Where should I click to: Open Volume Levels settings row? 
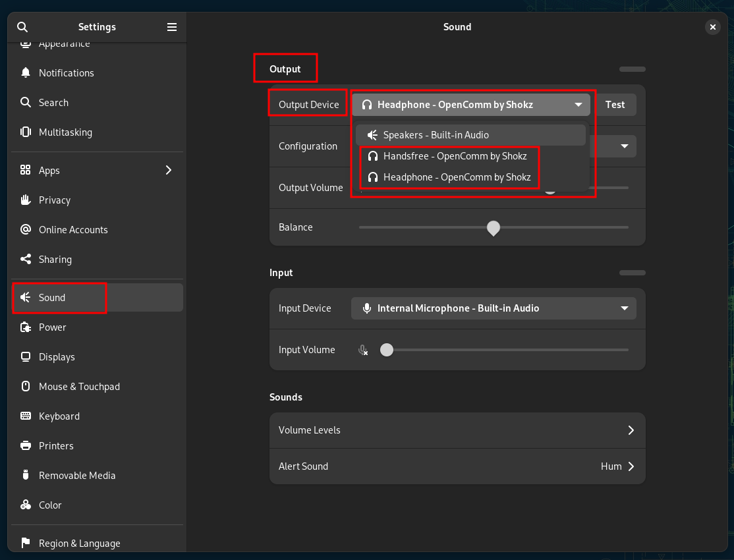(x=457, y=430)
